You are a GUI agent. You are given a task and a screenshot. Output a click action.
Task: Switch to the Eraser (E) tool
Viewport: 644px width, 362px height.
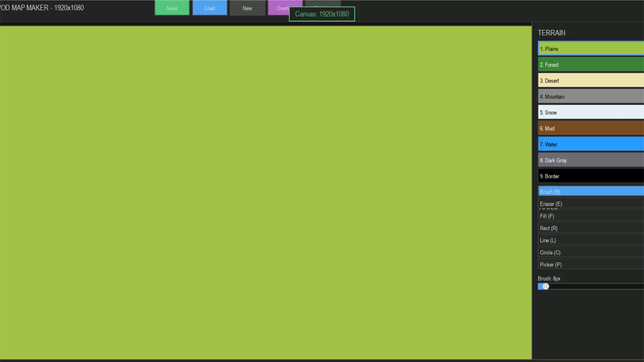[x=590, y=203]
